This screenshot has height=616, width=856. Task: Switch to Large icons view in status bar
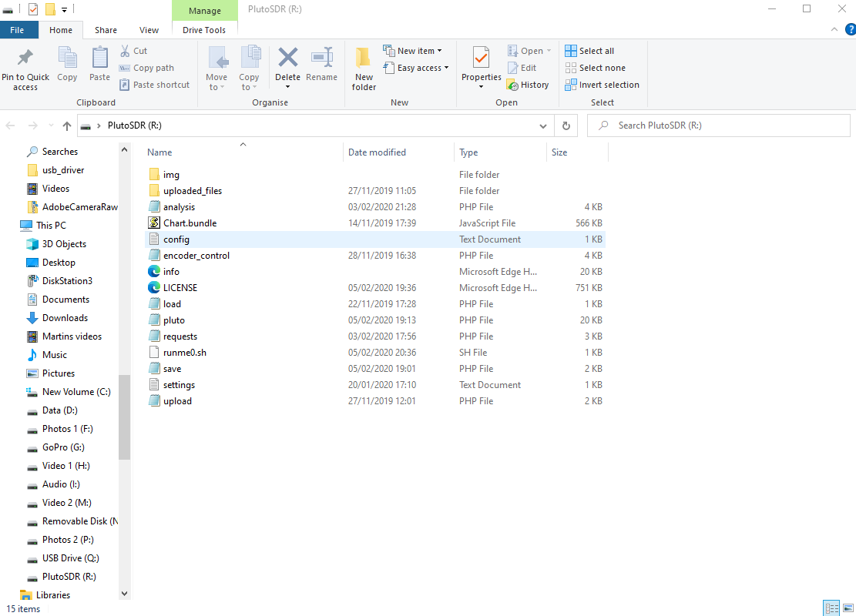(x=848, y=608)
